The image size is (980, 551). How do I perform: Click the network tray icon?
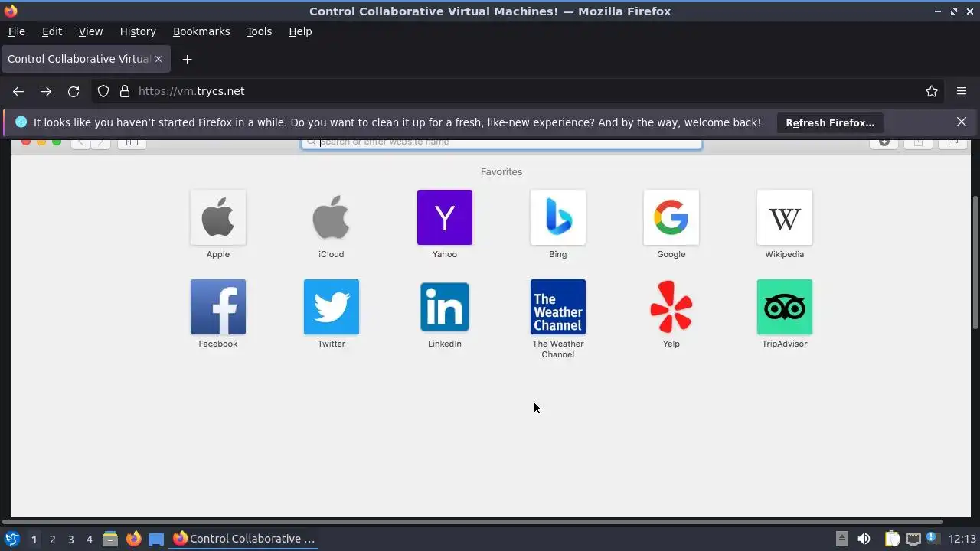(x=913, y=539)
